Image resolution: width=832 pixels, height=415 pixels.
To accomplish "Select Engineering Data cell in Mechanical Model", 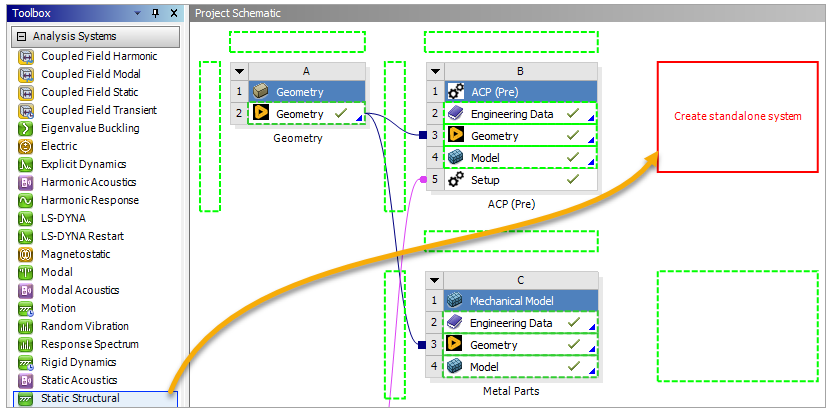I will [520, 323].
